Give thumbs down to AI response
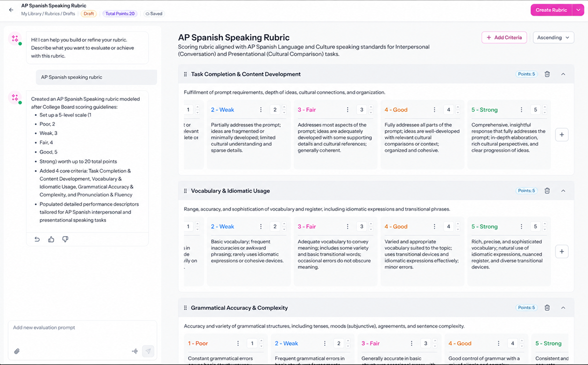Image resolution: width=588 pixels, height=365 pixels. pos(65,239)
